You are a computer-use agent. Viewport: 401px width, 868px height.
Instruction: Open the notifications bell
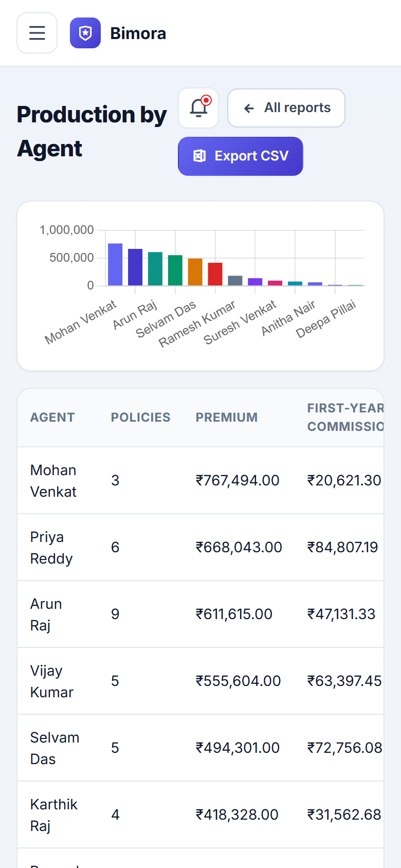click(x=198, y=108)
